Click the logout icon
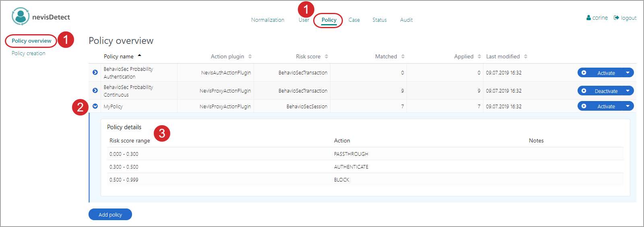This screenshot has height=227, width=644. pyautogui.click(x=616, y=18)
